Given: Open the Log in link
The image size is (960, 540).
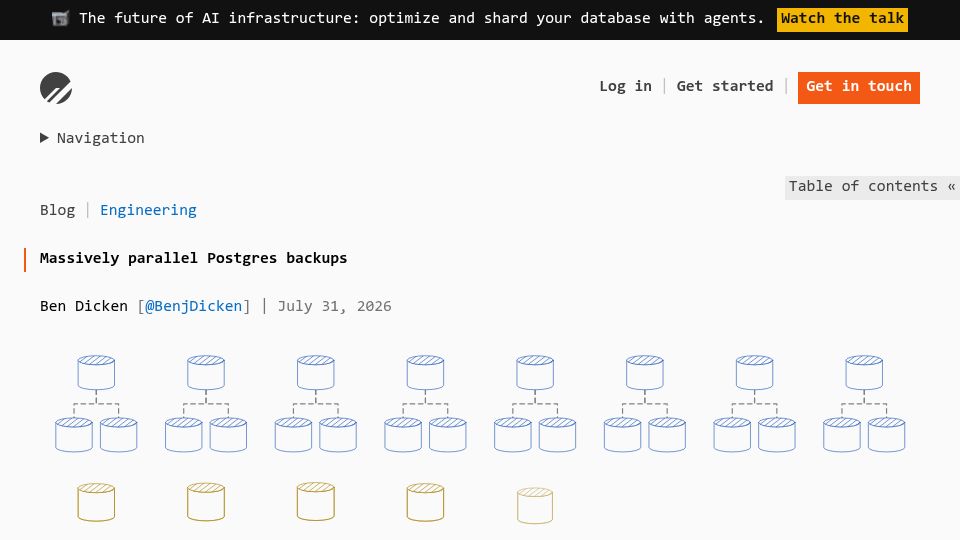Looking at the screenshot, I should [625, 86].
